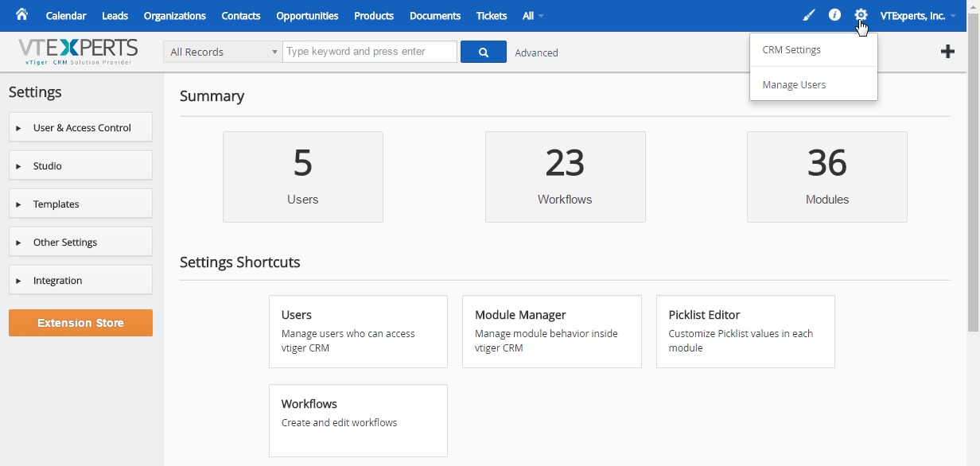The width and height of the screenshot is (980, 466).
Task: Open the 23 Workflows summary card
Action: pyautogui.click(x=565, y=177)
